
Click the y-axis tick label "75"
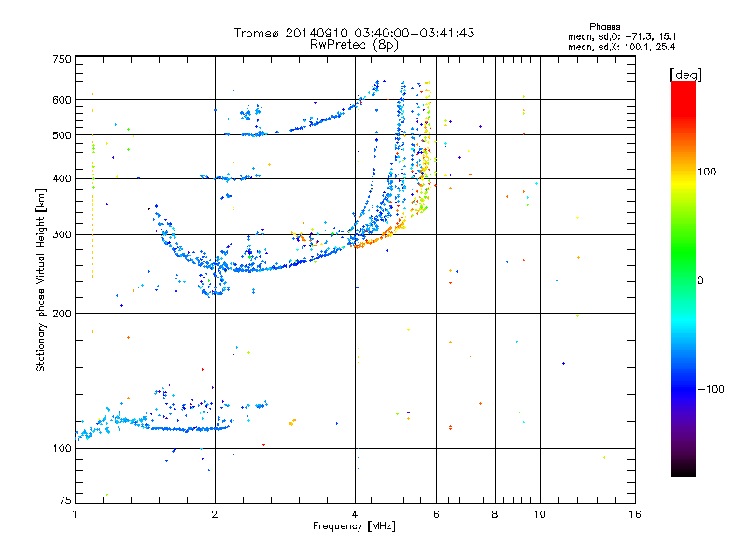(x=65, y=500)
